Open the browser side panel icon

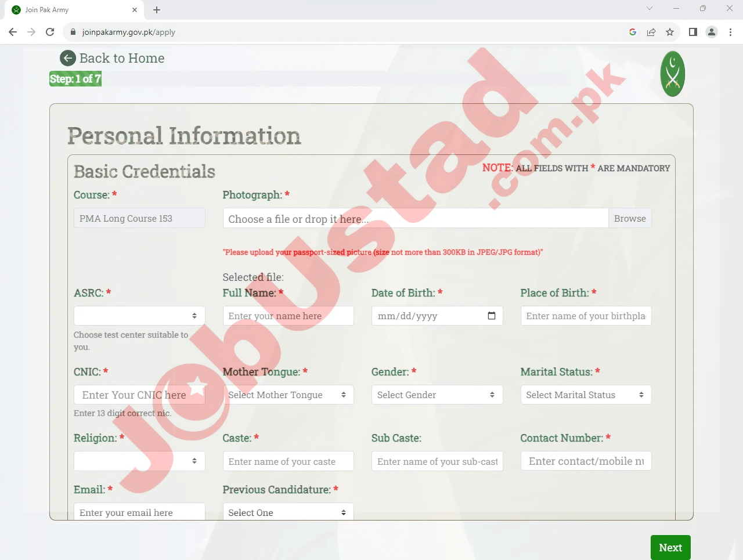coord(693,32)
